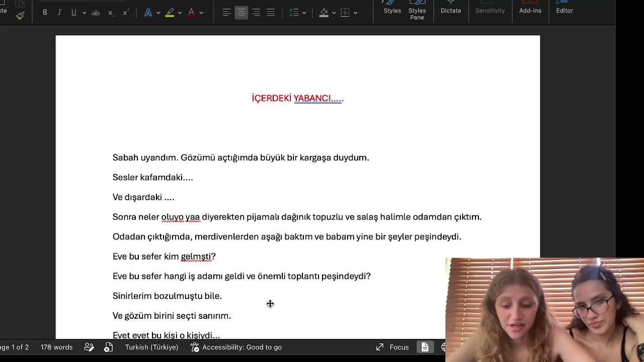Open Text Effects dropdown arrow
The height and width of the screenshot is (362, 644).
[158, 13]
